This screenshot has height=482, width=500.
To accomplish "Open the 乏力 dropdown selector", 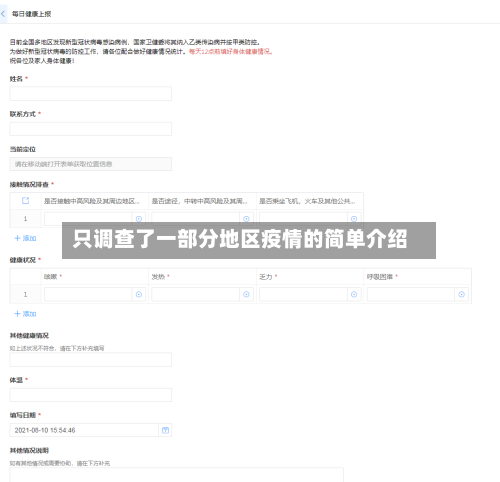I will click(x=354, y=294).
